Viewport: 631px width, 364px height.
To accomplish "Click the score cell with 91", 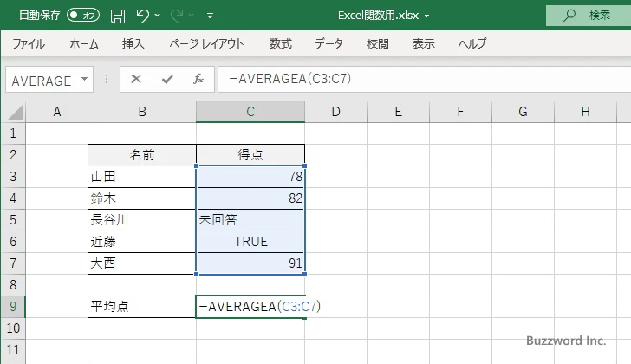I will point(250,263).
